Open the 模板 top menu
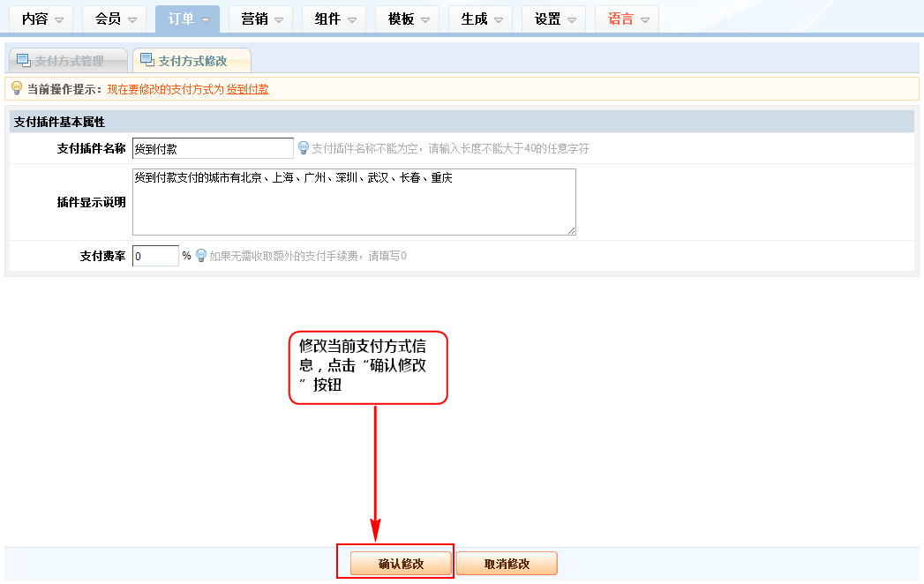 click(x=407, y=19)
